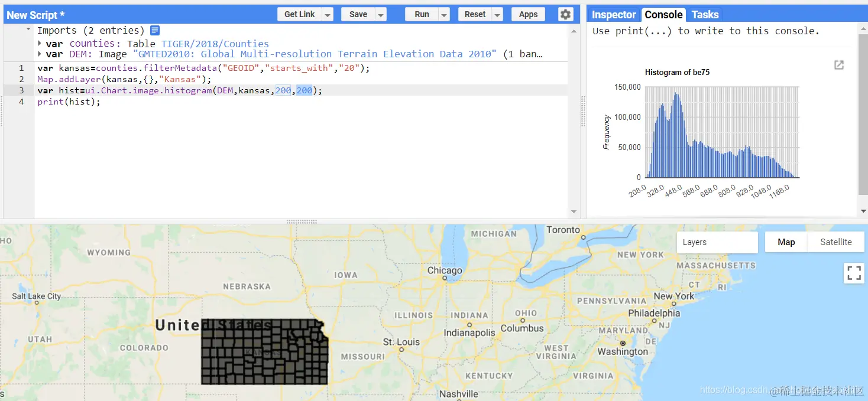
Task: Open the Get Link dropdown arrow
Action: 328,15
